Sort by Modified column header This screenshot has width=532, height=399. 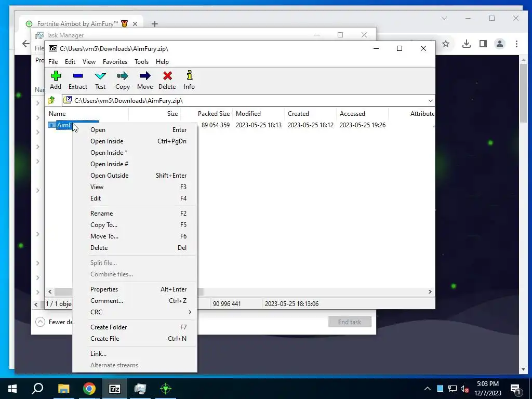(x=259, y=114)
